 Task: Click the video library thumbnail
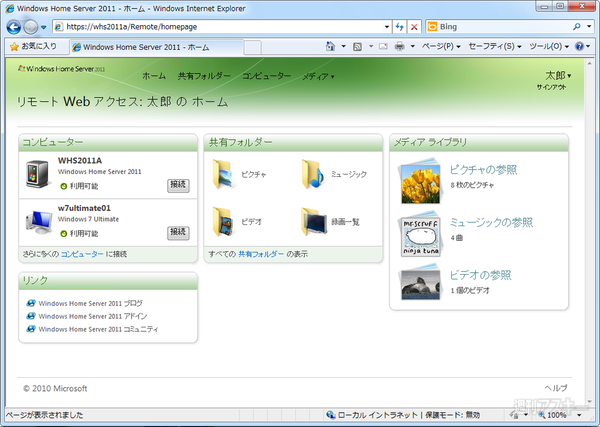pos(420,283)
